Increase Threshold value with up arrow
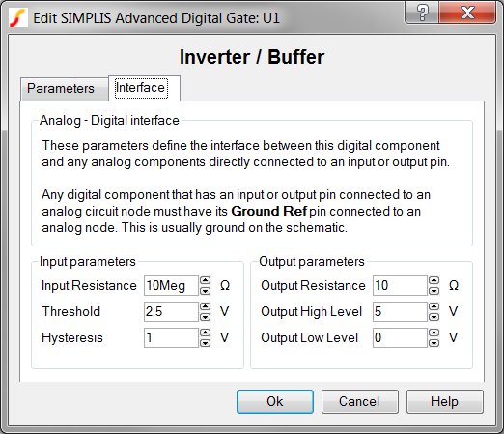504x434 pixels. (x=205, y=306)
